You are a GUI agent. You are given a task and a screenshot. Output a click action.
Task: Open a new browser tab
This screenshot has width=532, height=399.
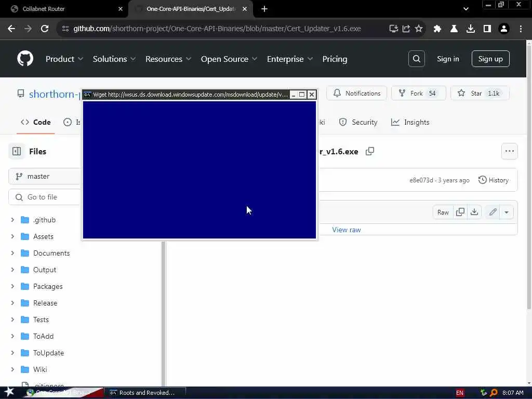coord(264,9)
